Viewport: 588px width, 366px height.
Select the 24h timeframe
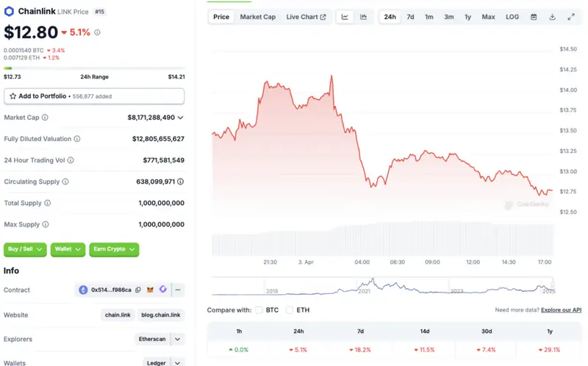pos(390,17)
